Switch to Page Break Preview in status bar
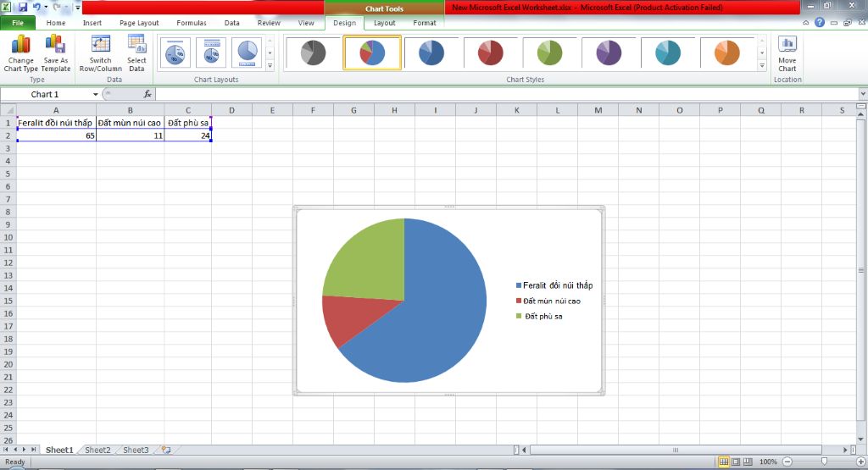The width and height of the screenshot is (868, 470). pyautogui.click(x=748, y=462)
